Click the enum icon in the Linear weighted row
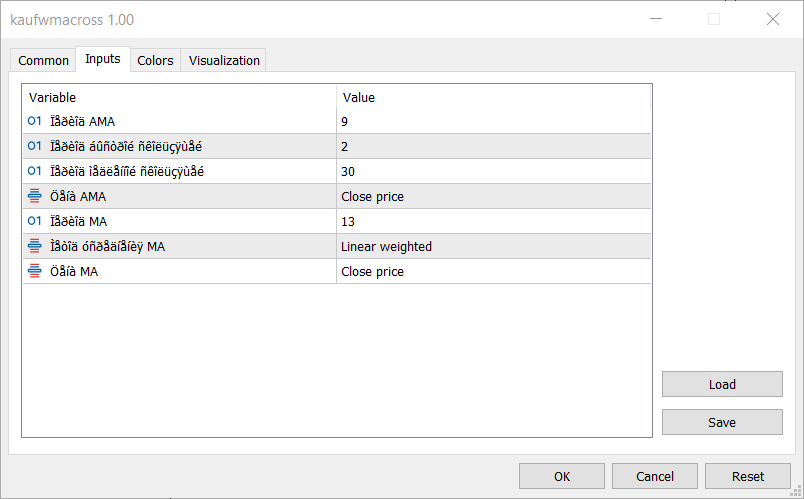Viewport: 804px width, 499px height. (x=35, y=247)
